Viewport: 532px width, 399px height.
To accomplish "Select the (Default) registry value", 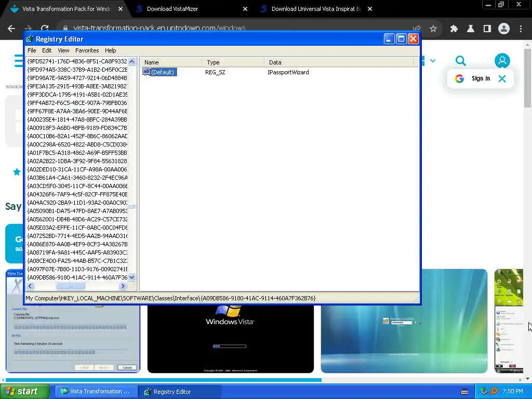I will (x=159, y=72).
